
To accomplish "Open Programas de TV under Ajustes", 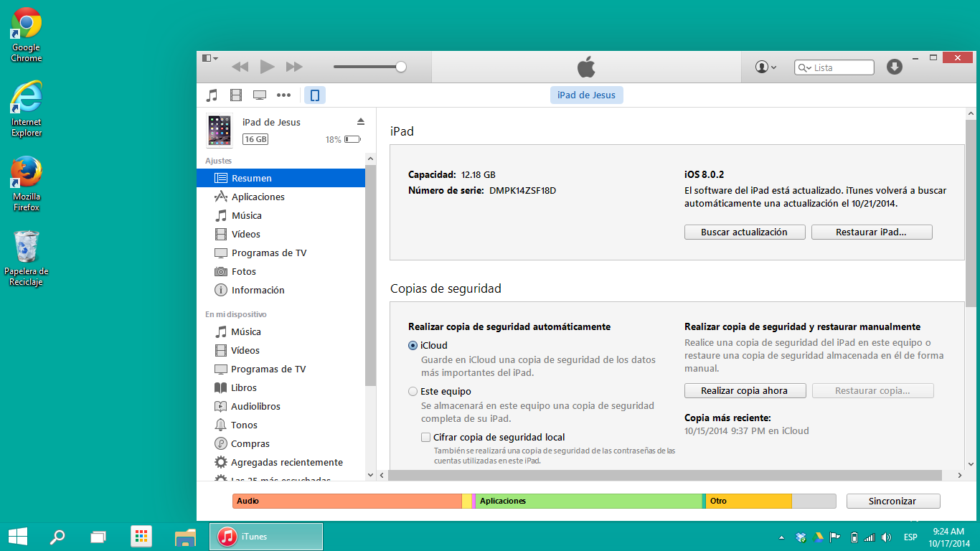I will [x=281, y=253].
